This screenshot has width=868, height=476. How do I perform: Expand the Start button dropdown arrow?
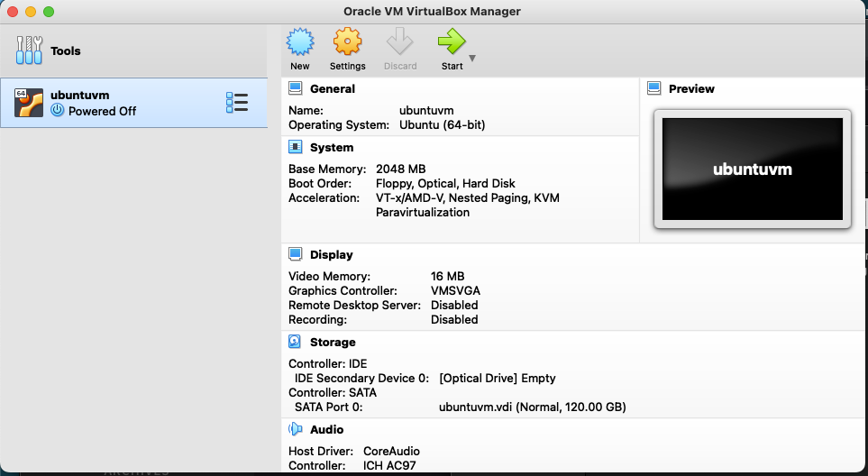click(x=472, y=59)
